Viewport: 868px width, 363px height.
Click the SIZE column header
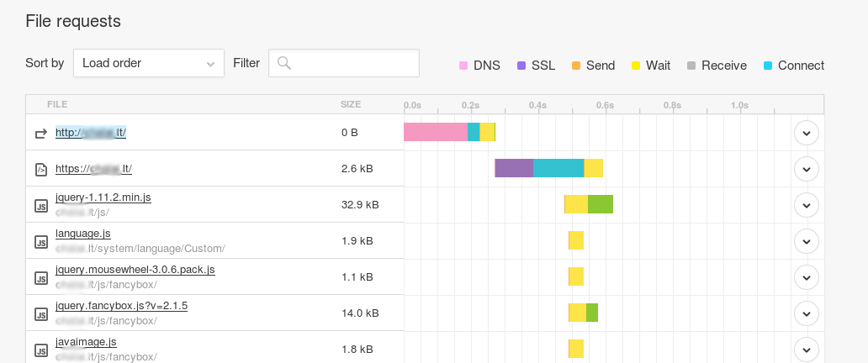point(350,104)
